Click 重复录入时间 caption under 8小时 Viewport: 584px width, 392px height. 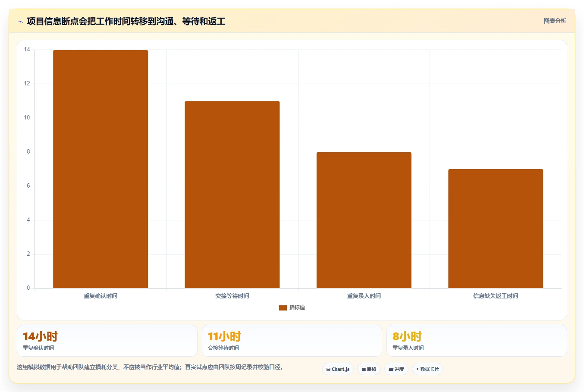click(x=408, y=348)
